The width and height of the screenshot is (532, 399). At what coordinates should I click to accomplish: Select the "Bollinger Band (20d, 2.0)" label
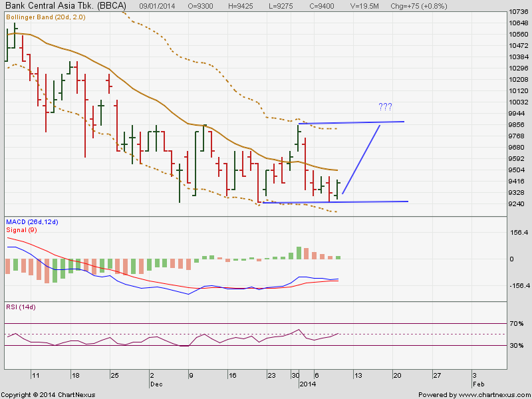click(x=46, y=17)
